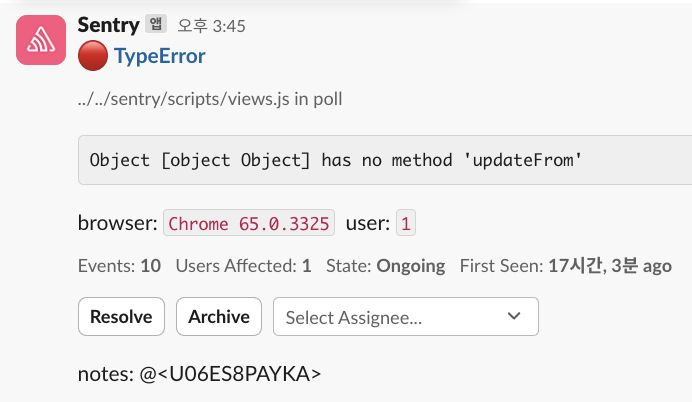
Task: Open the message timestamp 오후 3:45
Action: pyautogui.click(x=211, y=26)
